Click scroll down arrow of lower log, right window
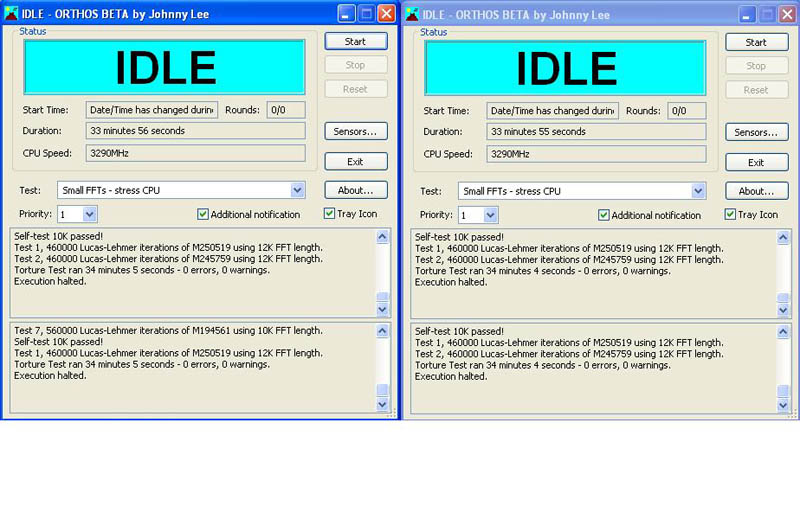The width and height of the screenshot is (800, 519). [783, 406]
